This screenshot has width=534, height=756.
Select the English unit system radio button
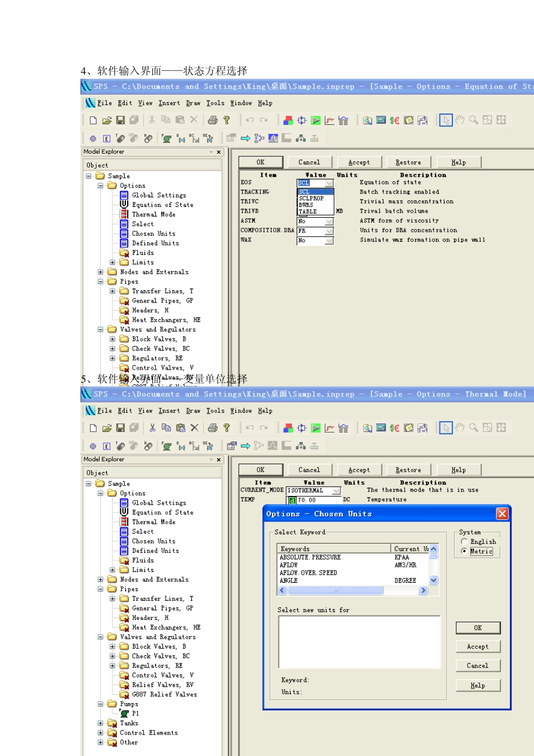[x=464, y=542]
